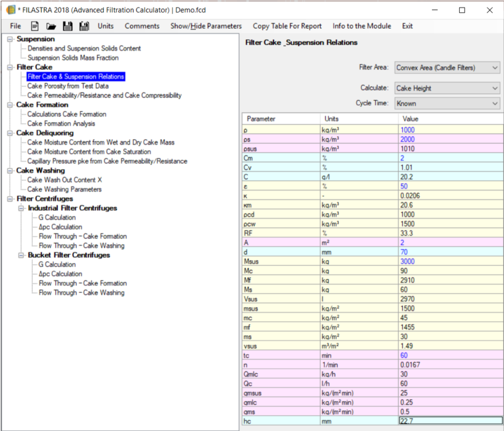
Task: Select Cake Washing Parameters
Action: 64,190
